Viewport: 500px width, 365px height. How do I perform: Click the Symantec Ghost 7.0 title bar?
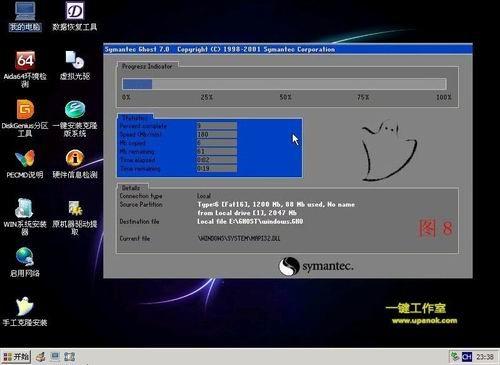pyautogui.click(x=288, y=49)
